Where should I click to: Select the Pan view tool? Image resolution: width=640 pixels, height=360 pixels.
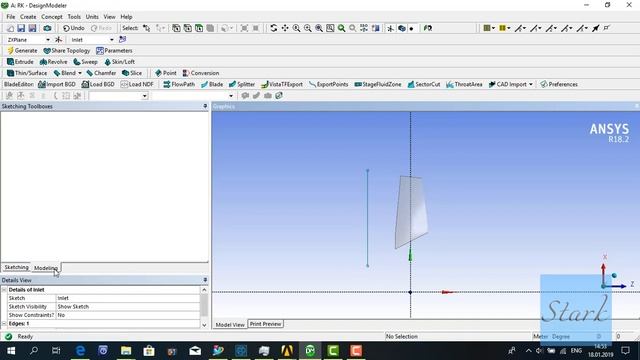285,28
